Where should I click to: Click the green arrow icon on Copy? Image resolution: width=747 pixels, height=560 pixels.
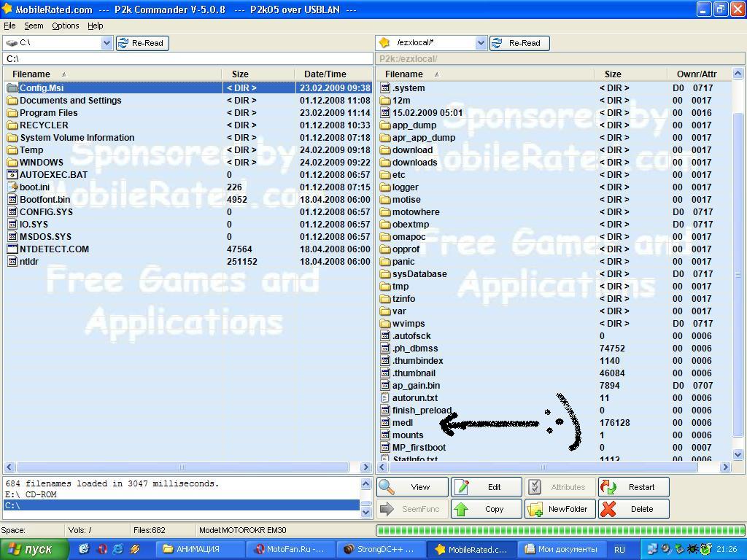461,509
